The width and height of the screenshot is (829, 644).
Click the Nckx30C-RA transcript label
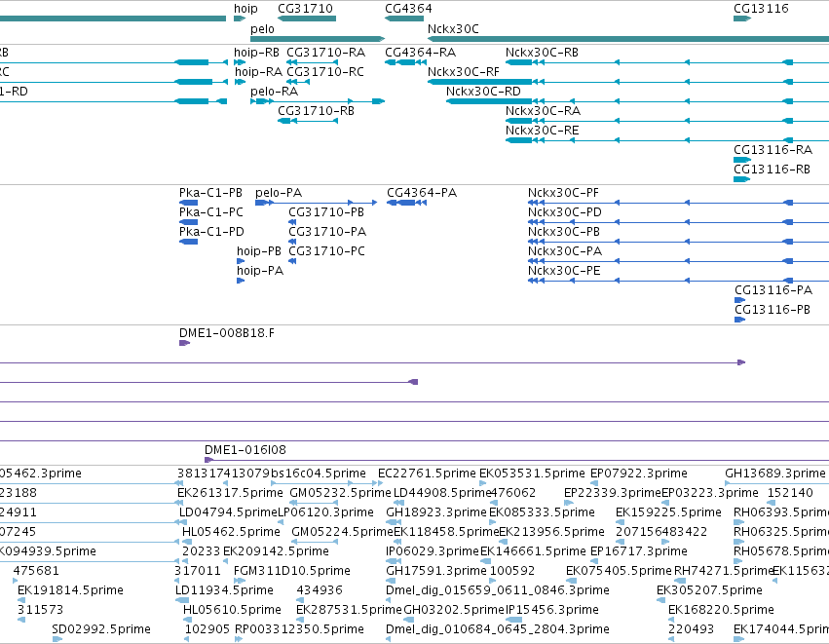(543, 111)
